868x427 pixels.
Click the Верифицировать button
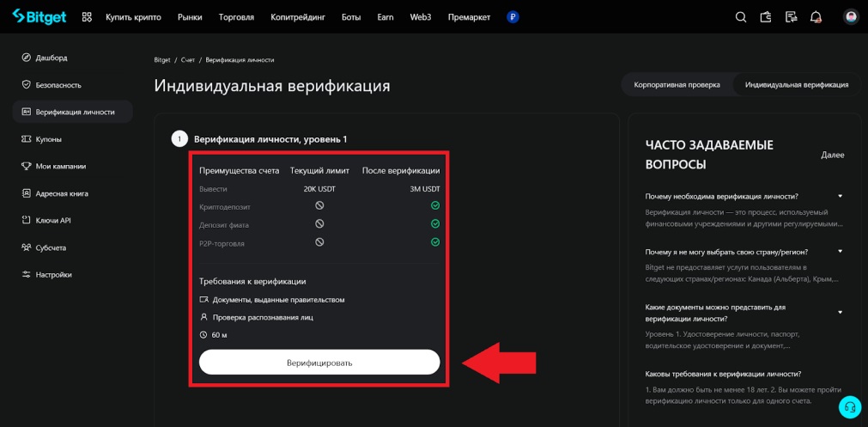(x=319, y=363)
